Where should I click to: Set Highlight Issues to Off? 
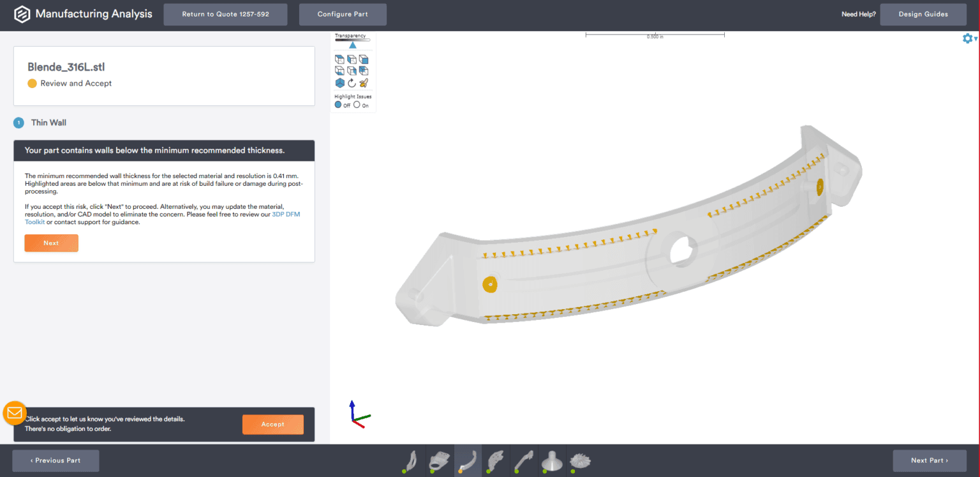pyautogui.click(x=338, y=104)
